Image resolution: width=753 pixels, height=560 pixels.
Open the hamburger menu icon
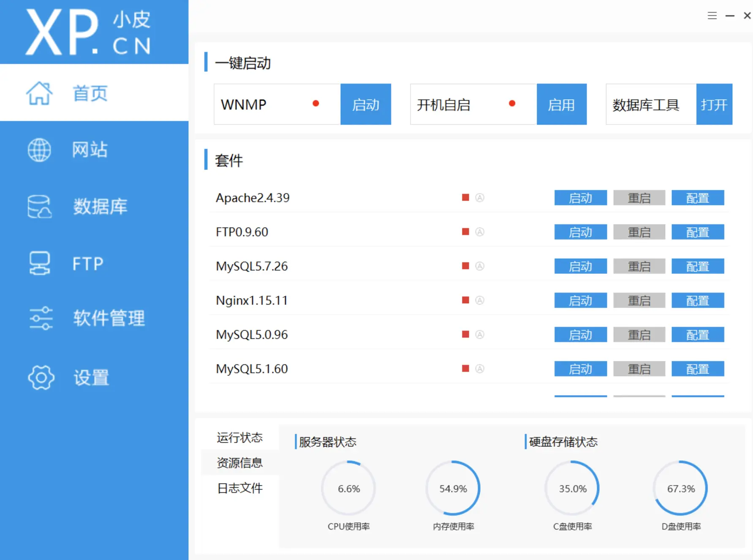712,16
